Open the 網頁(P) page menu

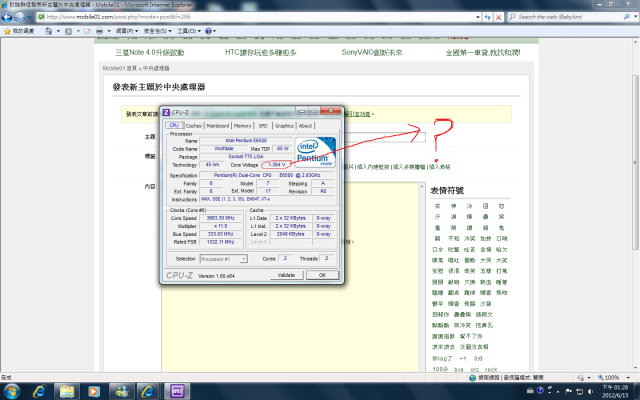point(127,31)
